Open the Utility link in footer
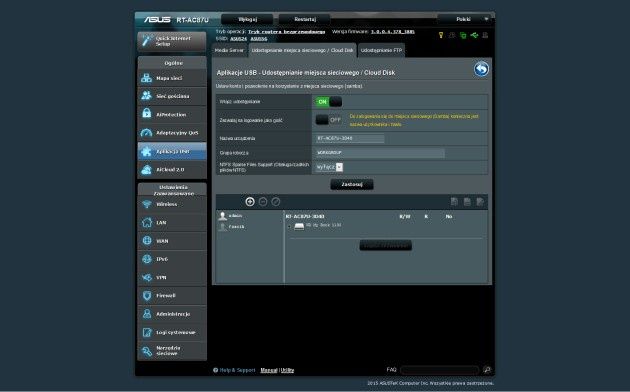The image size is (630, 392). point(287,370)
